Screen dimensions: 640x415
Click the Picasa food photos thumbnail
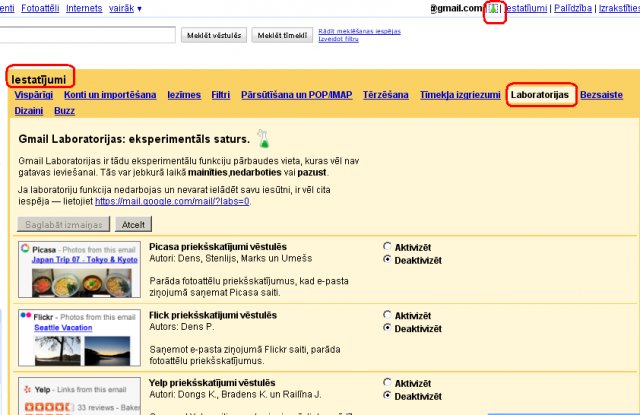tap(82, 283)
